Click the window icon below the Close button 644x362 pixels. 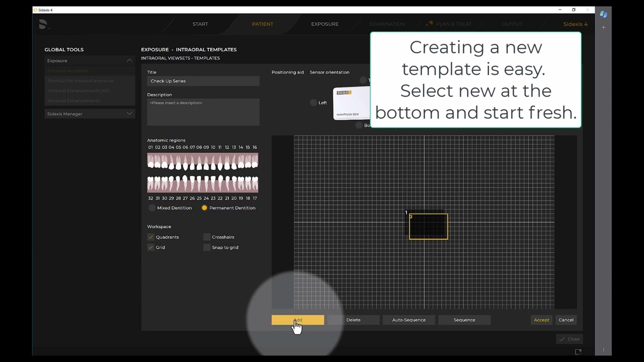(x=578, y=352)
